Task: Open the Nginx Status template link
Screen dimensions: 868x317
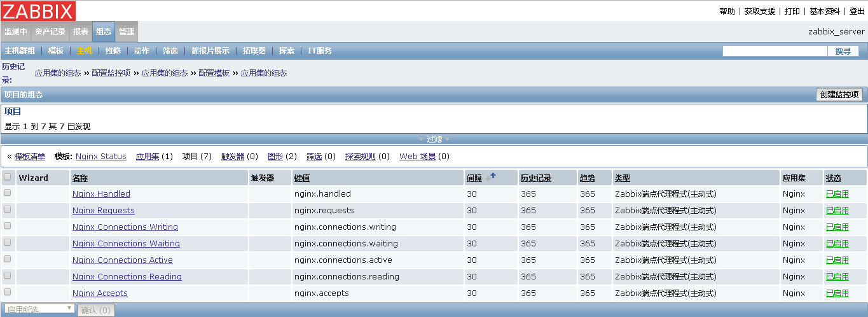Action: tap(101, 157)
